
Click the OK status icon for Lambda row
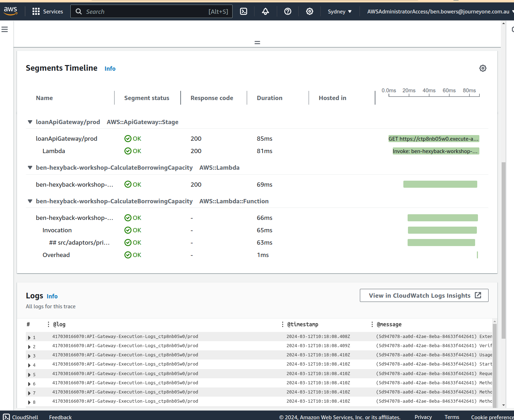click(x=128, y=151)
